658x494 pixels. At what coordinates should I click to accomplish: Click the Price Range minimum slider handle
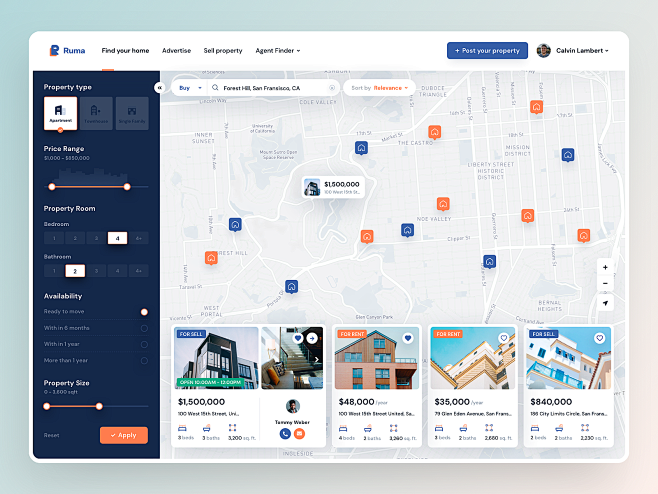click(52, 187)
